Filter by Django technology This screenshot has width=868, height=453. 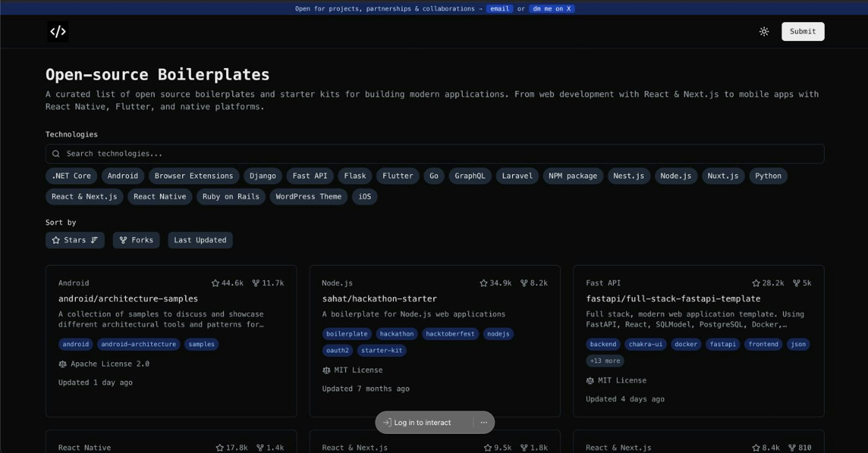[263, 176]
